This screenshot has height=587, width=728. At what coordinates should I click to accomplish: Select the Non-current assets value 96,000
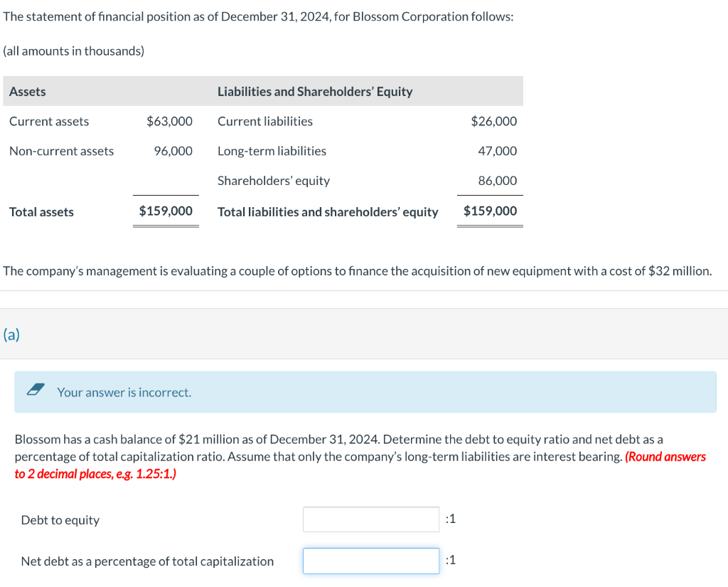[173, 151]
